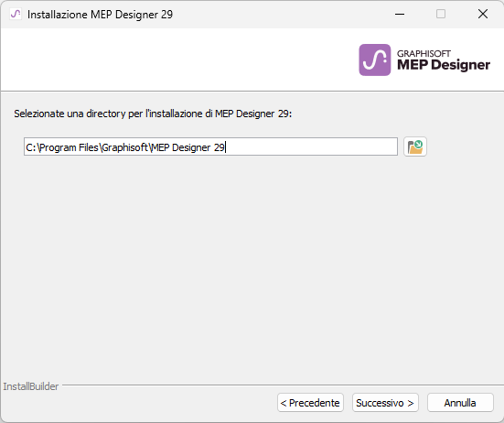This screenshot has height=423, width=504.
Task: Click the MEP Designer title bar icon
Action: (x=16, y=14)
